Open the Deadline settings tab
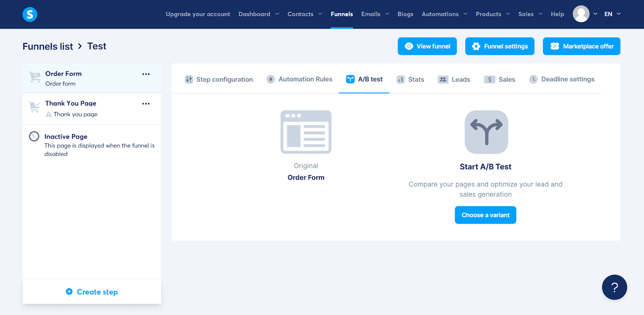 pos(562,79)
